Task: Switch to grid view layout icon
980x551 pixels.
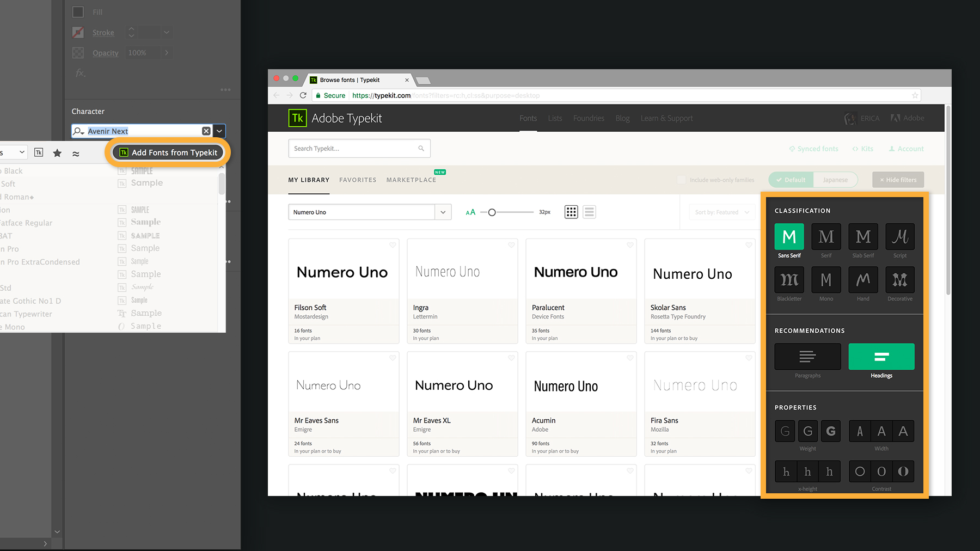Action: pyautogui.click(x=571, y=212)
